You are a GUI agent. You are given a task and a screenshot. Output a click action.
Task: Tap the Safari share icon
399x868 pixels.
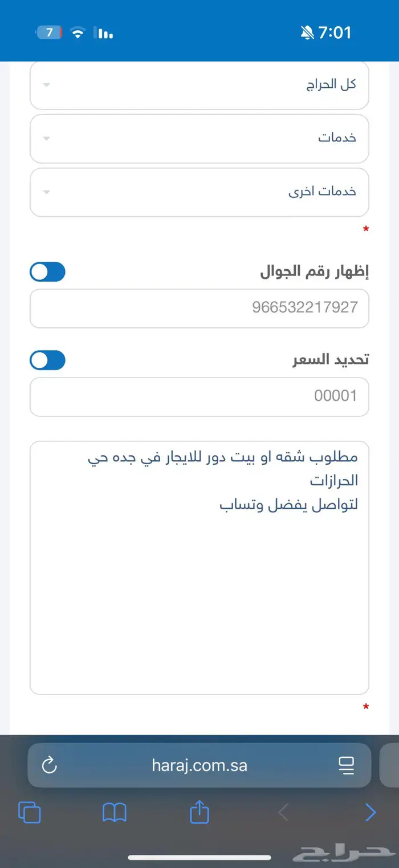click(x=199, y=811)
